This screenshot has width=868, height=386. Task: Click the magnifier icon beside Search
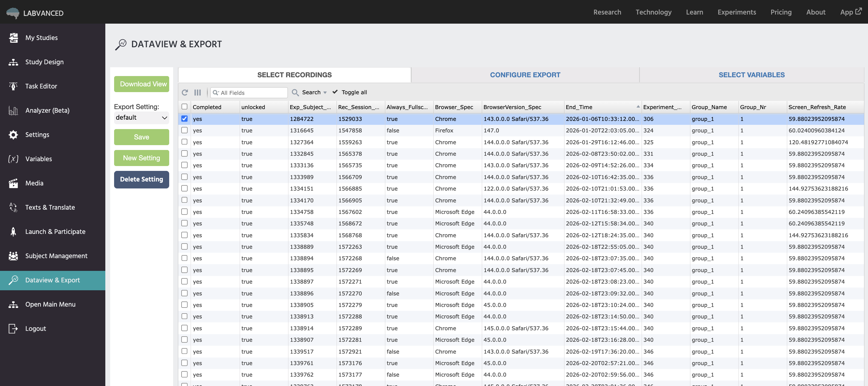click(x=295, y=92)
